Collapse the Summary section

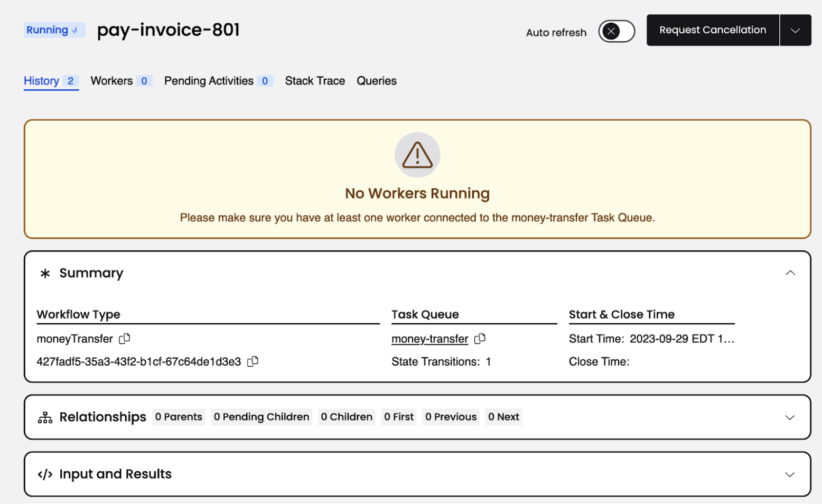point(790,273)
